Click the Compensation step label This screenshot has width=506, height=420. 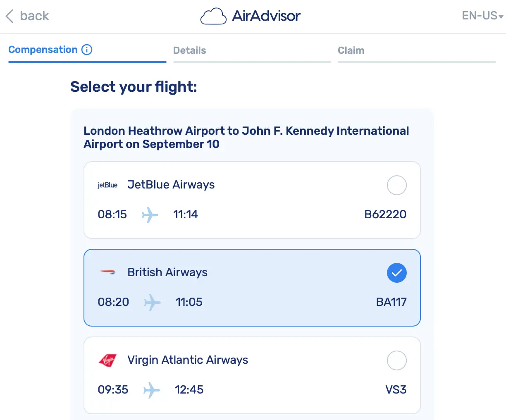pyautogui.click(x=43, y=49)
